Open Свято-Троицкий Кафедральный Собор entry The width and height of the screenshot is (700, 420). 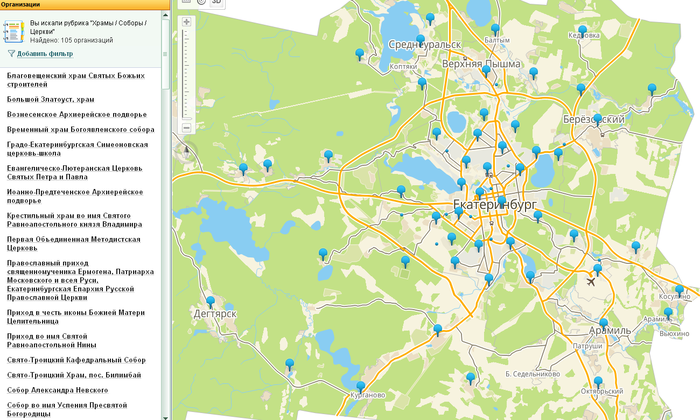pyautogui.click(x=76, y=359)
